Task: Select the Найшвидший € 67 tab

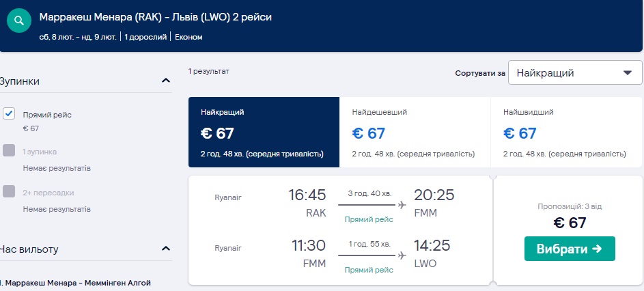Action: point(566,132)
